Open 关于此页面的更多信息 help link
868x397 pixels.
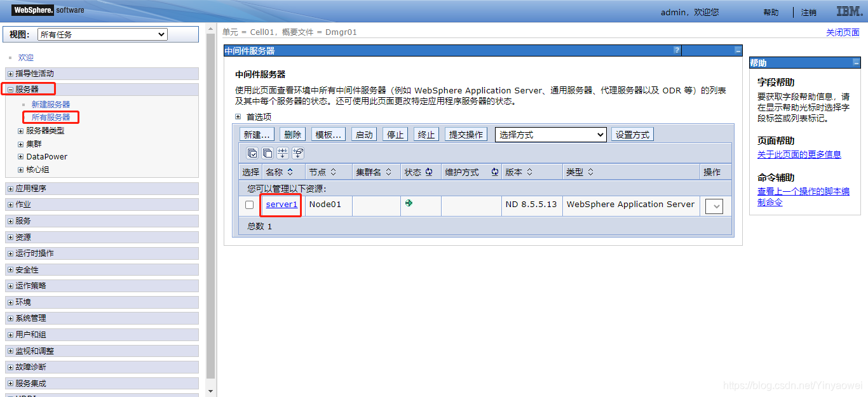click(x=799, y=154)
